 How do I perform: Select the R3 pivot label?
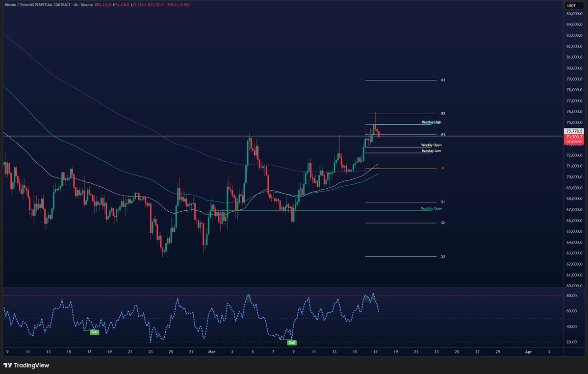pyautogui.click(x=443, y=80)
